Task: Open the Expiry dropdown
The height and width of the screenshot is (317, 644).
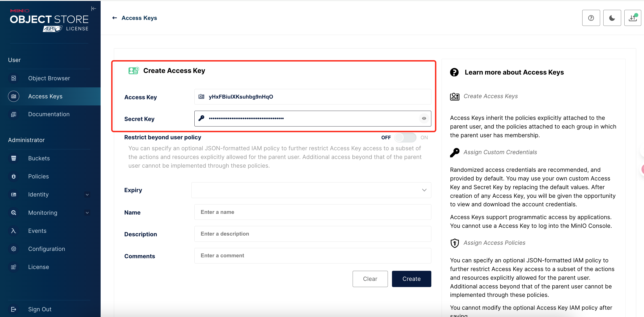Action: (x=311, y=190)
